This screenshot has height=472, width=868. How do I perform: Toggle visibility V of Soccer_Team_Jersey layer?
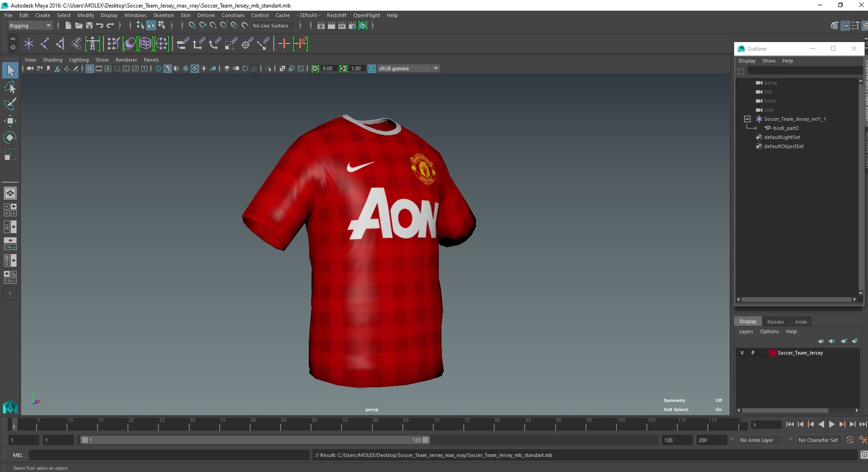click(742, 353)
